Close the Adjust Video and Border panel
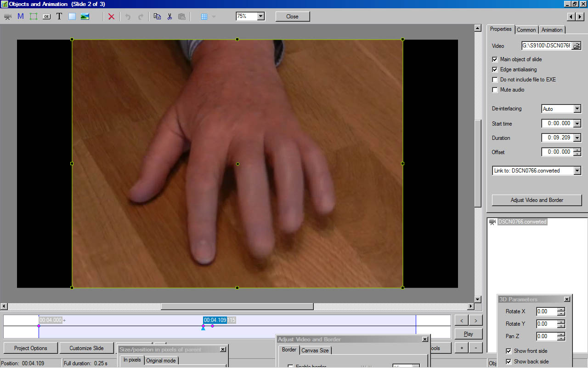Viewport: 588px width, 368px height. coord(425,339)
